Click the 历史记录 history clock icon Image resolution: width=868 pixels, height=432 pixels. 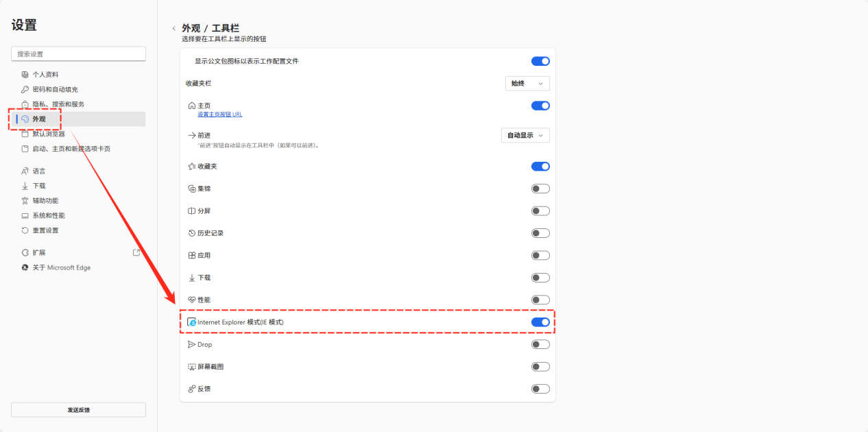tap(192, 233)
